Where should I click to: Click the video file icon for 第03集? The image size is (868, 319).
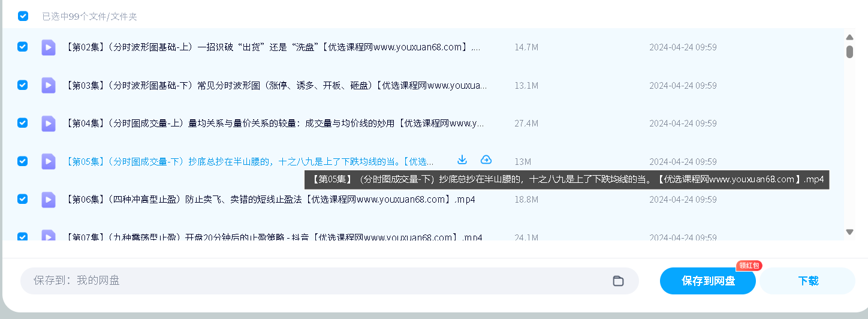pos(49,85)
